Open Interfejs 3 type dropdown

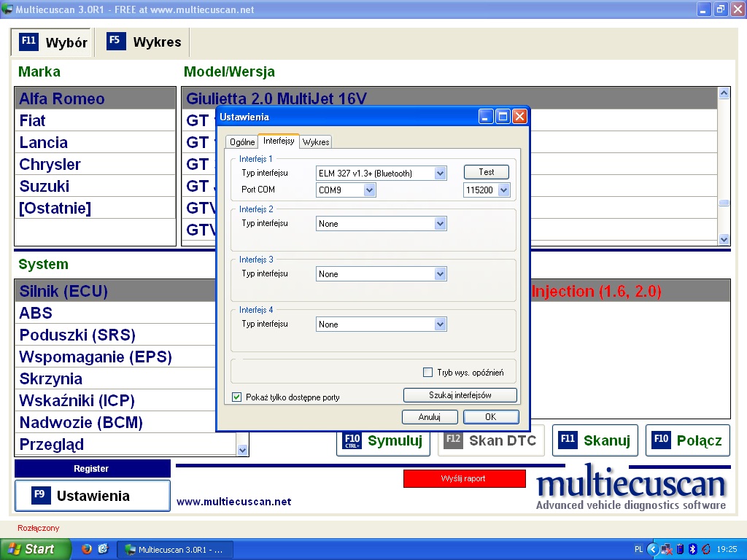(x=440, y=274)
